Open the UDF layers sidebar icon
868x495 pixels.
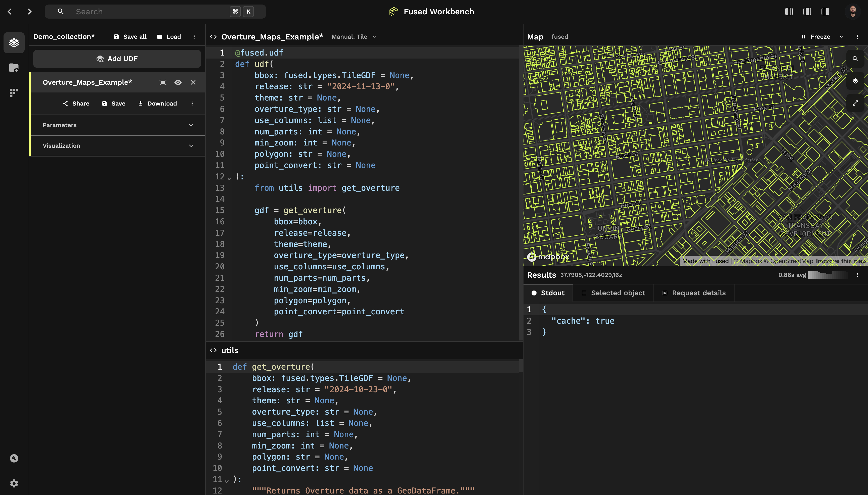point(14,42)
